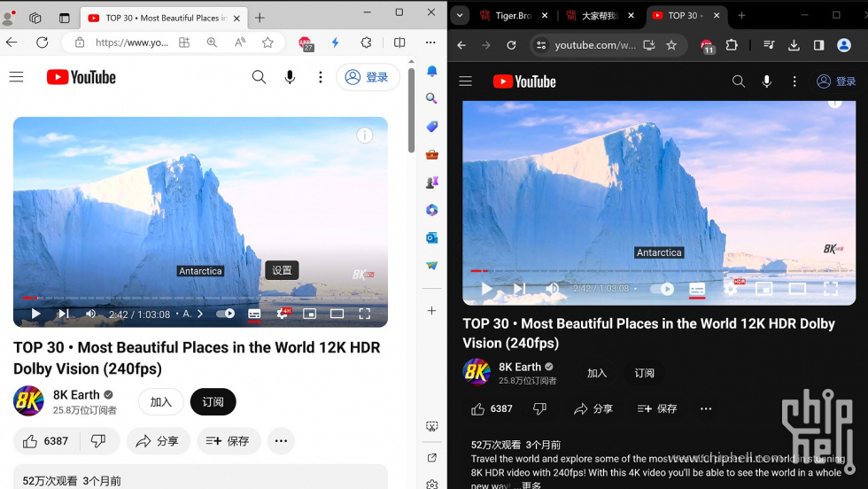The image size is (868, 489).
Task: Click 加入 join button in Chrome window
Action: [x=597, y=373]
